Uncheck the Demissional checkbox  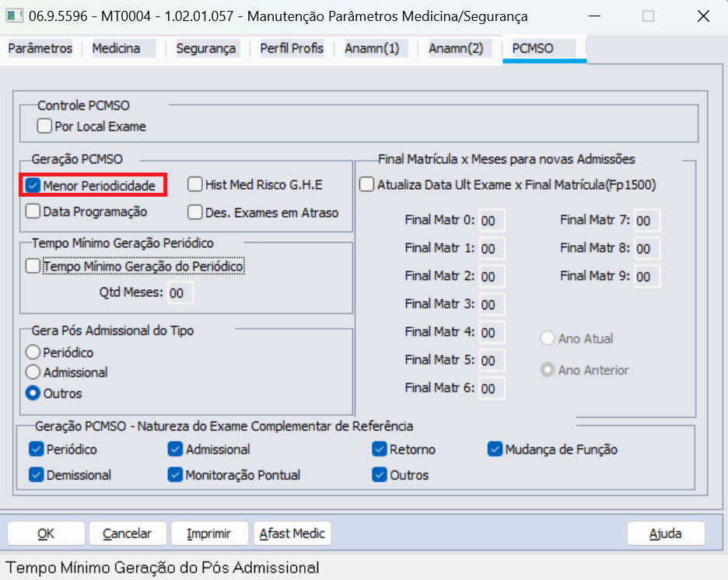coord(36,475)
